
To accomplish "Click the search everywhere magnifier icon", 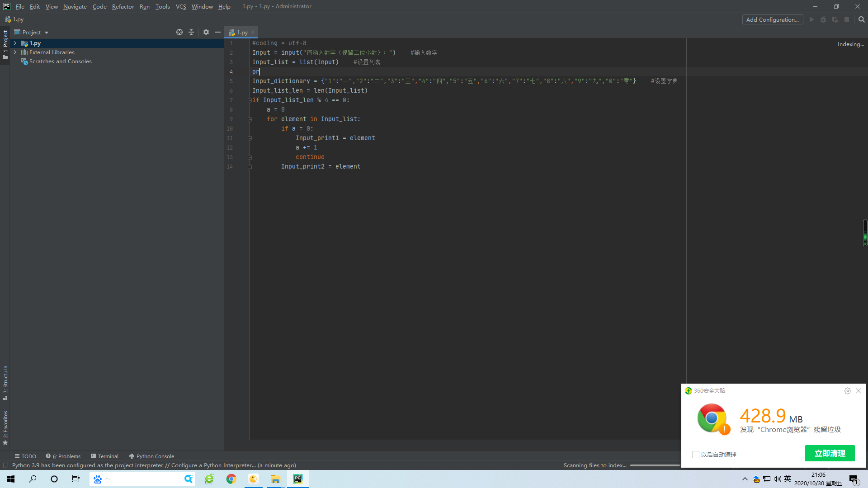I will (861, 19).
